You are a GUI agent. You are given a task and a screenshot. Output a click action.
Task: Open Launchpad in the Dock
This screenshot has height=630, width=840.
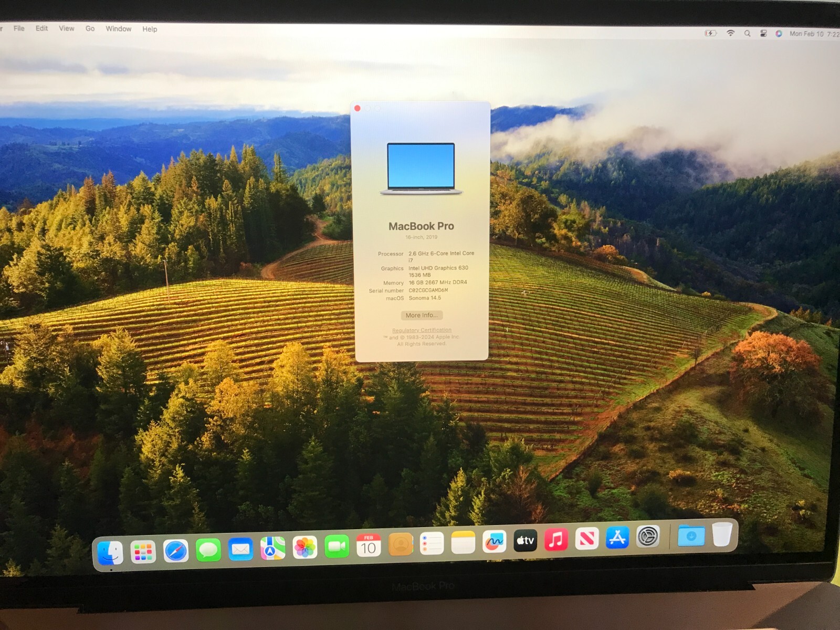tap(143, 552)
